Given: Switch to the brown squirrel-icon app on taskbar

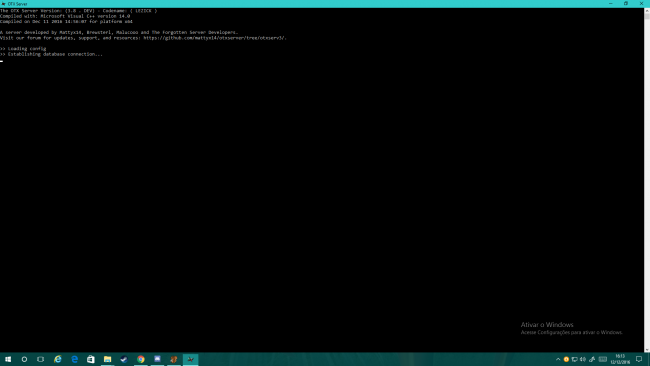Looking at the screenshot, I should 174,359.
